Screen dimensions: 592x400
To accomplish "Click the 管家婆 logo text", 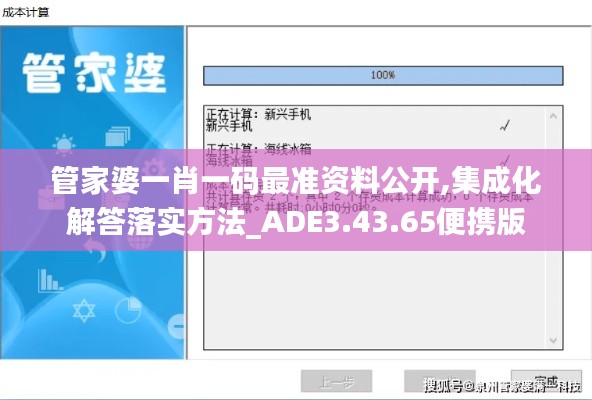I will pyautogui.click(x=94, y=73).
